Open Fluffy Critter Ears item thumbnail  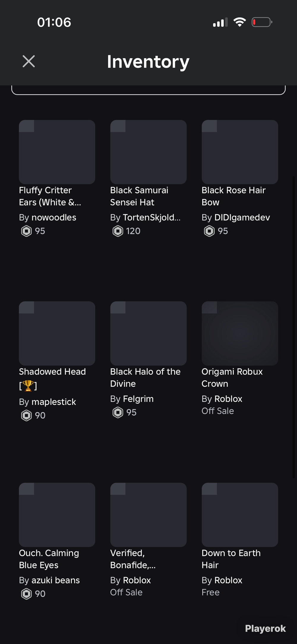click(57, 152)
